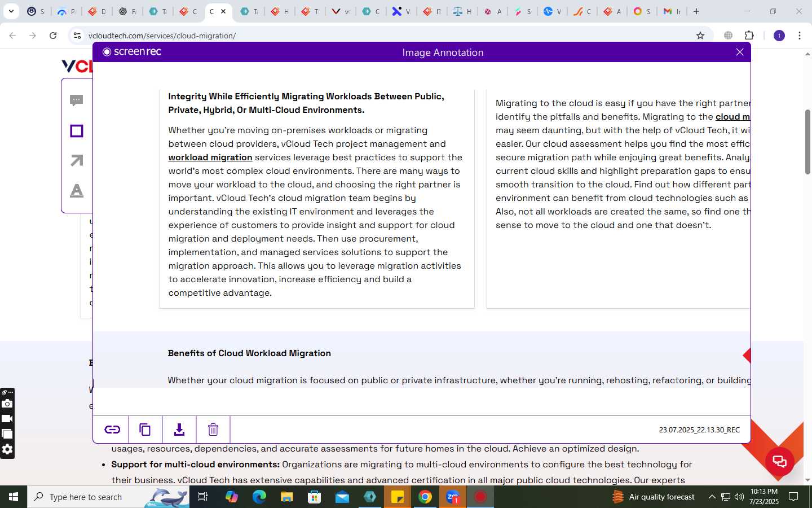Open volume control in system tray
This screenshot has width=812, height=508.
pyautogui.click(x=739, y=497)
